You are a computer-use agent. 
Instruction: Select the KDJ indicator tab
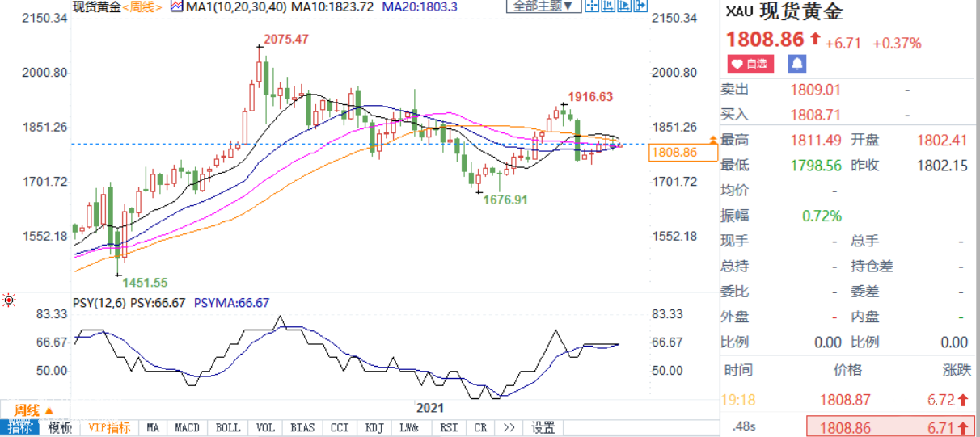pos(374,428)
